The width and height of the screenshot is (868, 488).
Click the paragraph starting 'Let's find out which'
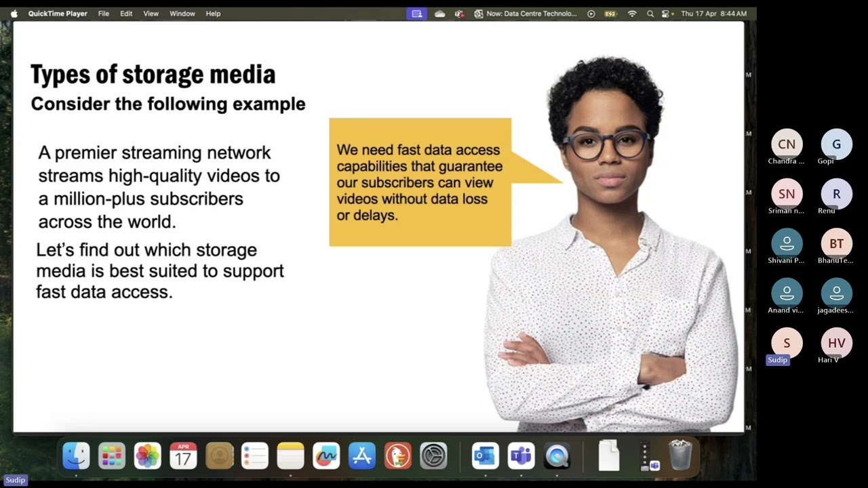pyautogui.click(x=160, y=271)
